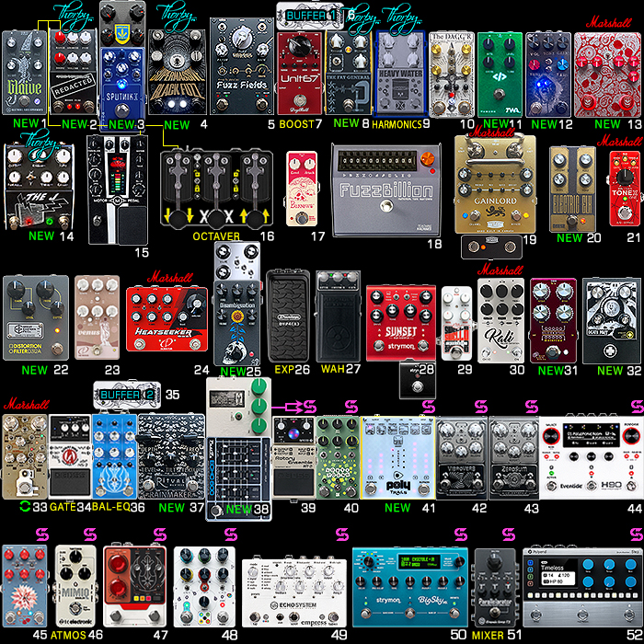Image resolution: width=644 pixels, height=644 pixels.
Task: Select the green TWA pedal numbered 11
Action: (x=500, y=75)
